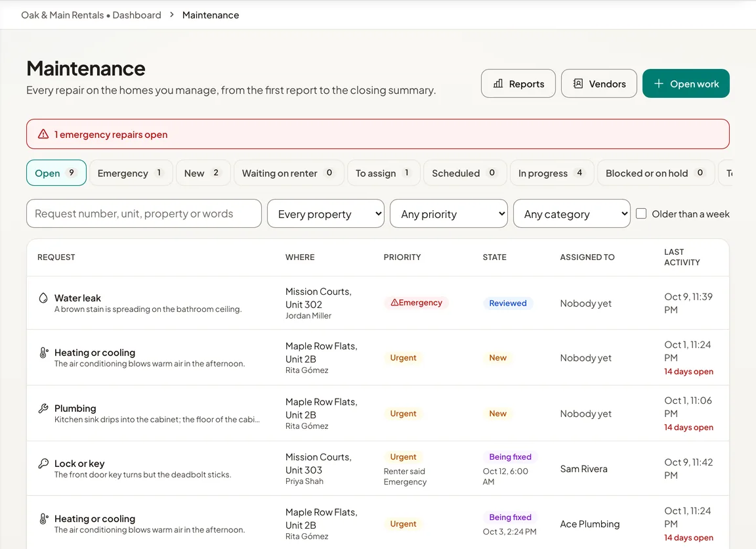Click Nobody yet in Water leak row

point(585,303)
